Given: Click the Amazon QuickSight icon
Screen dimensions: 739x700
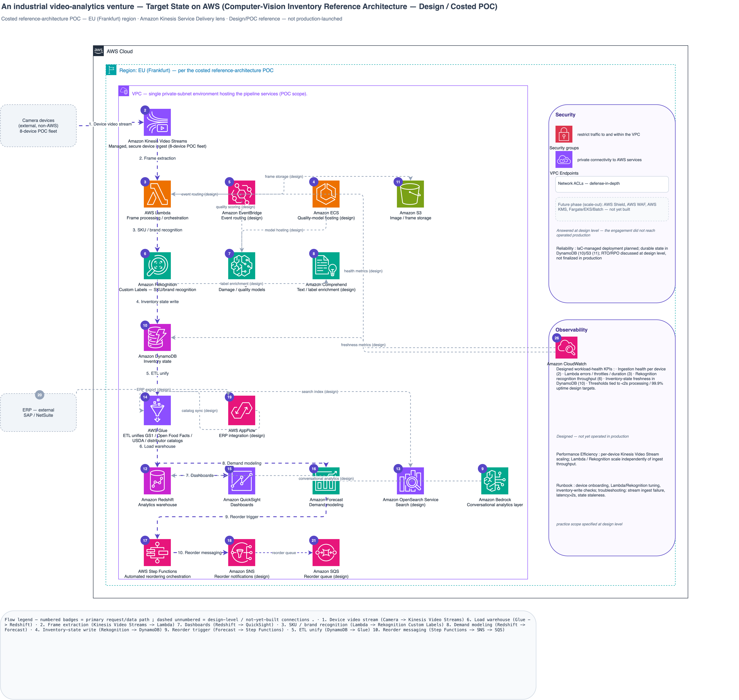Looking at the screenshot, I should 241,481.
